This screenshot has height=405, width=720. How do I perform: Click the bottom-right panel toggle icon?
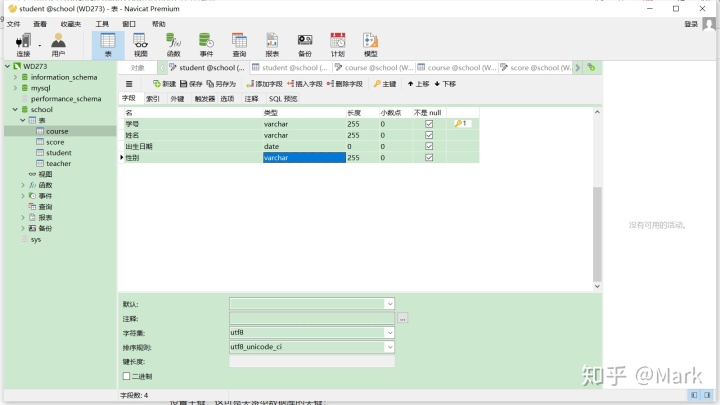[708, 395]
